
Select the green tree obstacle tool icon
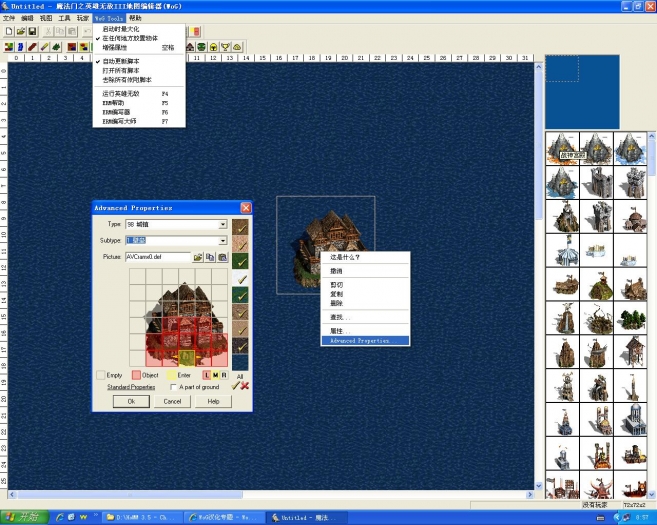(56, 47)
